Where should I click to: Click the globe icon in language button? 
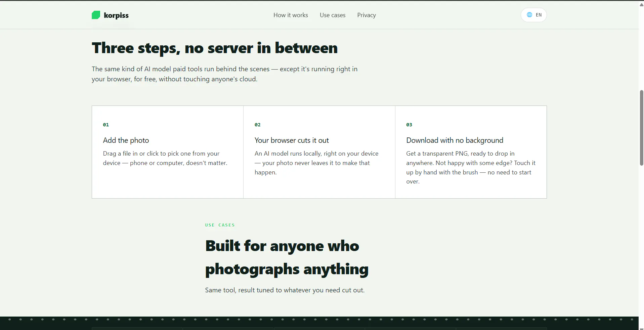[529, 15]
